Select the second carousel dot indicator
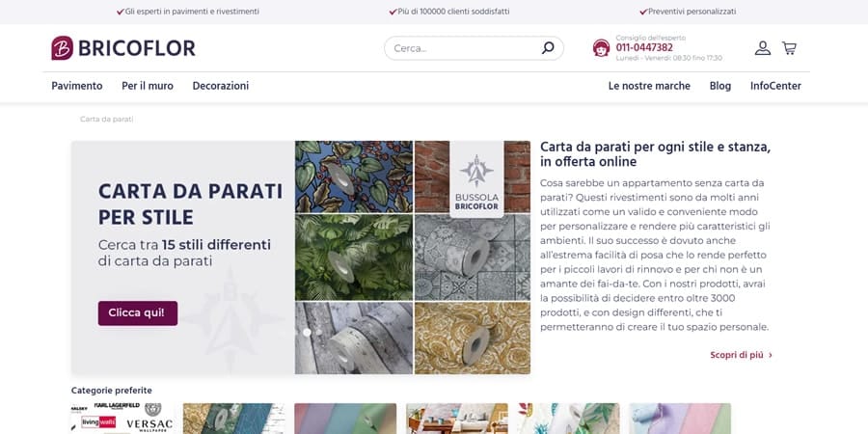The image size is (868, 434). [x=319, y=332]
